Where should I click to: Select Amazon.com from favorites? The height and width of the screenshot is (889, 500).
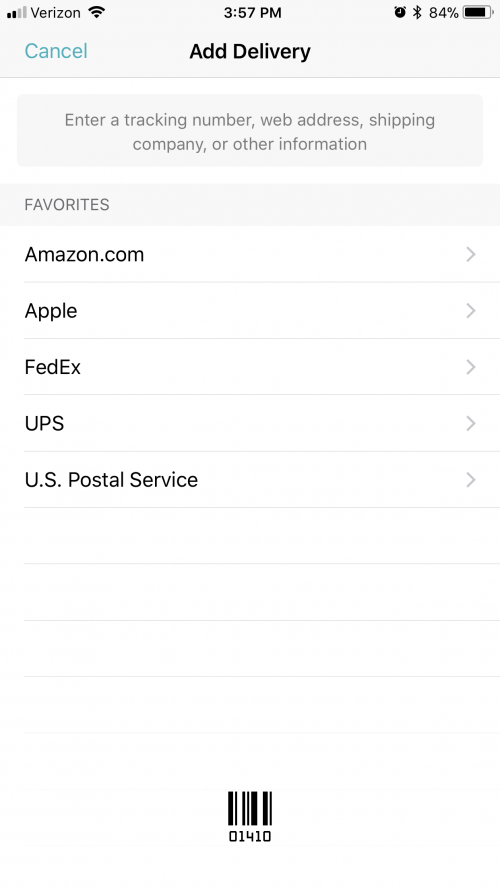tap(250, 254)
